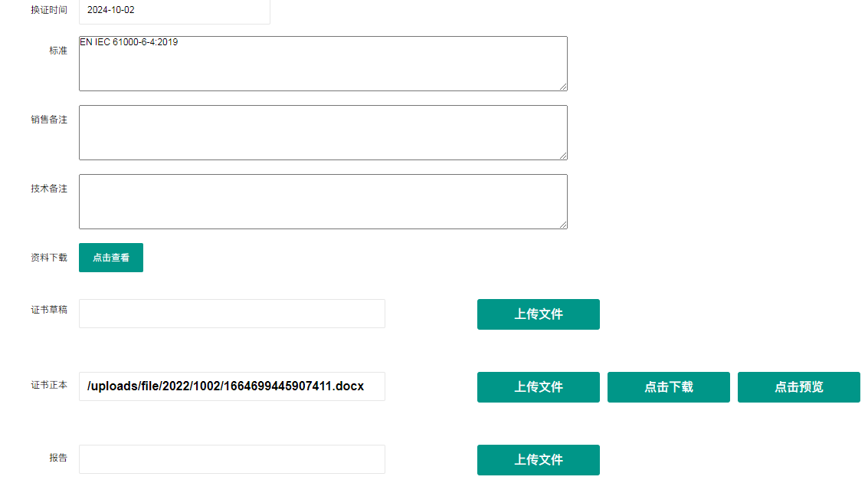
Task: Upload a file for 证书正本
Action: 538,387
